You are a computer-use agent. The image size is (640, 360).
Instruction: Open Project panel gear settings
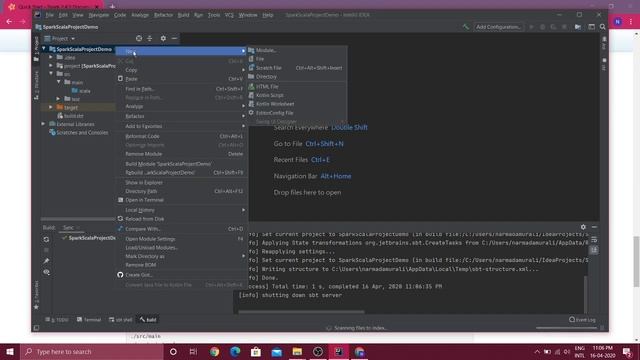tap(163, 38)
